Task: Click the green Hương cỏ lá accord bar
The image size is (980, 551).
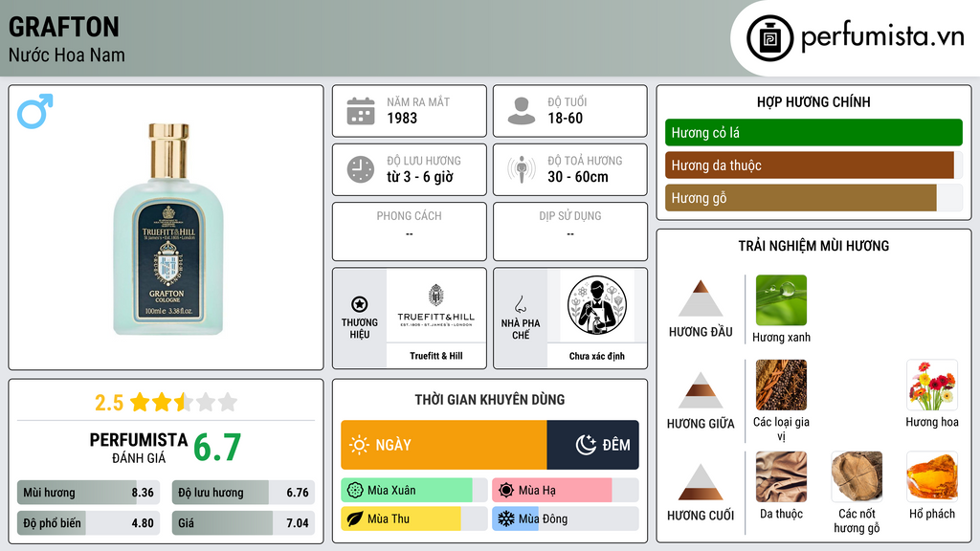Action: pyautogui.click(x=813, y=132)
